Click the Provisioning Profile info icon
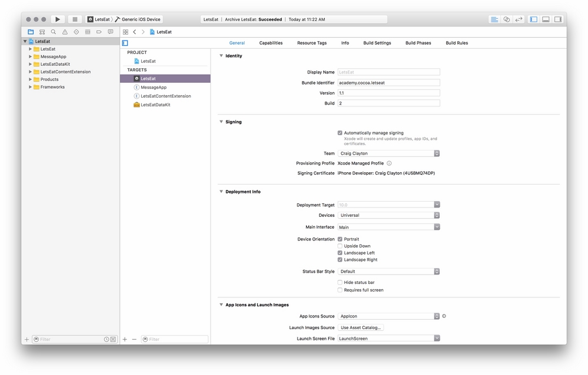The width and height of the screenshot is (588, 375). (x=389, y=163)
